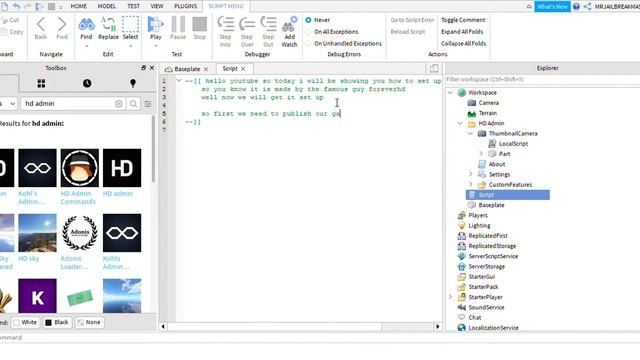Image resolution: width=640 pixels, height=360 pixels.
Task: Set background to White
Action: coord(25,322)
